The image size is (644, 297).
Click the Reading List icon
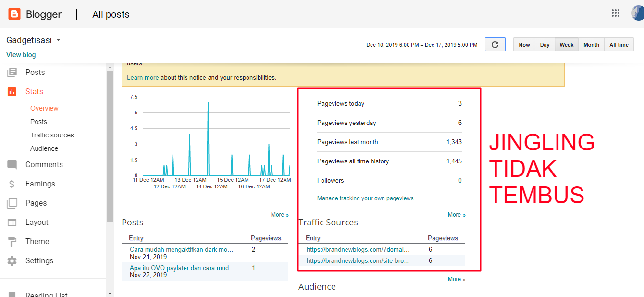click(x=12, y=294)
